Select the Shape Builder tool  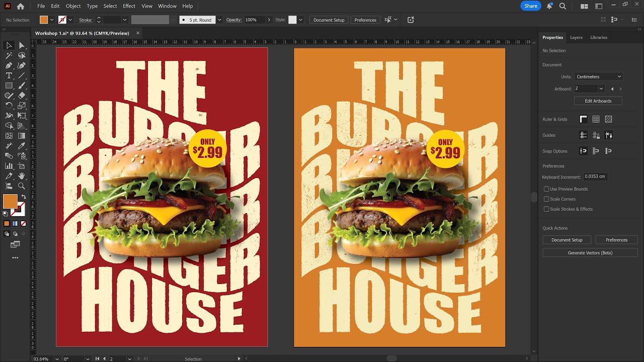9,126
